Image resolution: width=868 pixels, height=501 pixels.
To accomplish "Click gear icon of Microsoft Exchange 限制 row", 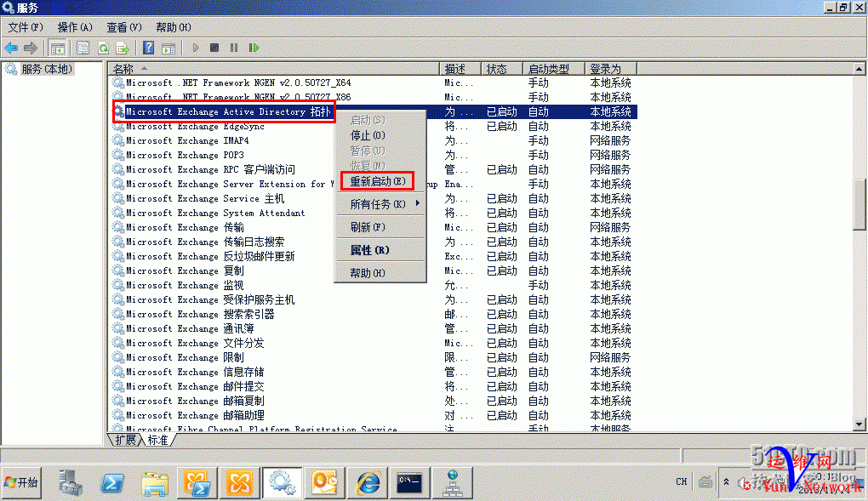I will click(118, 357).
